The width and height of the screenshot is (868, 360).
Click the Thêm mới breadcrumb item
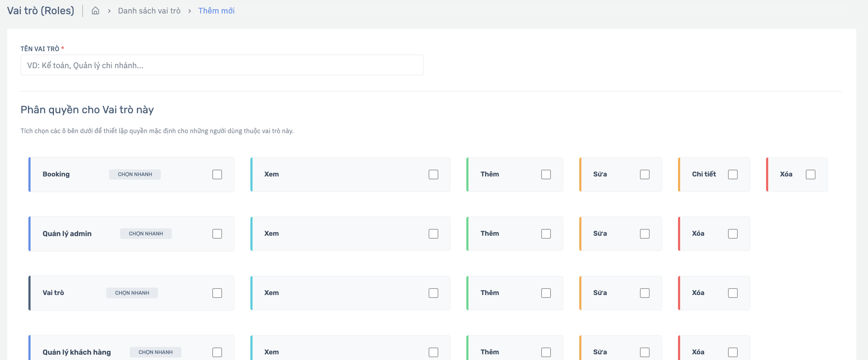[x=216, y=11]
